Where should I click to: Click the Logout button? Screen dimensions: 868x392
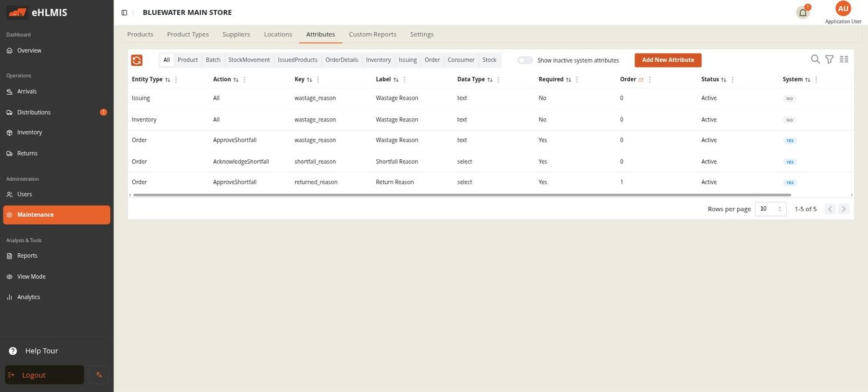coord(45,375)
